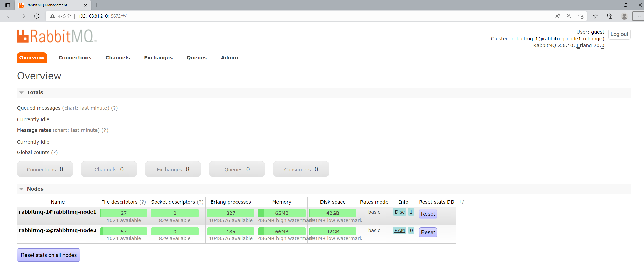Click node1 socket descriptors bar 0
Viewport: 644px width, 264px height.
175,213
